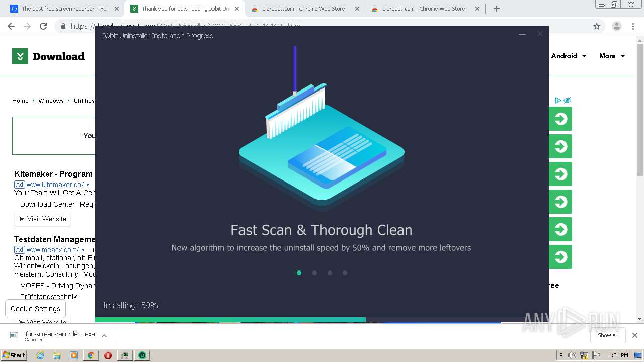Click the padlock site info icon

[x=63, y=26]
